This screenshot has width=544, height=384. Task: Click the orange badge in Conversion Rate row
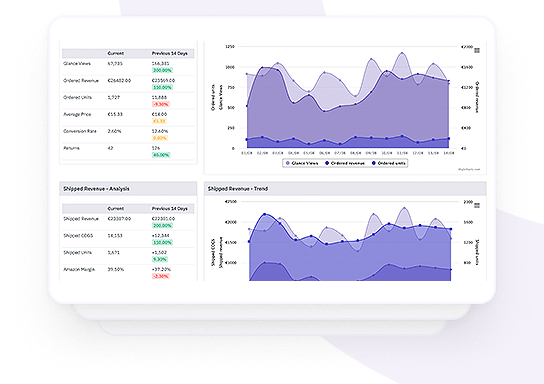(160, 138)
